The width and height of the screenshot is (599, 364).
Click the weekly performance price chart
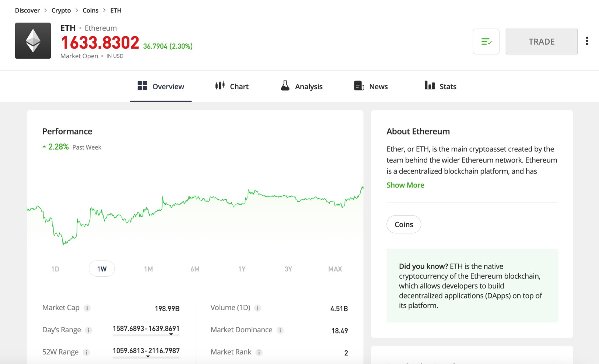(x=195, y=216)
